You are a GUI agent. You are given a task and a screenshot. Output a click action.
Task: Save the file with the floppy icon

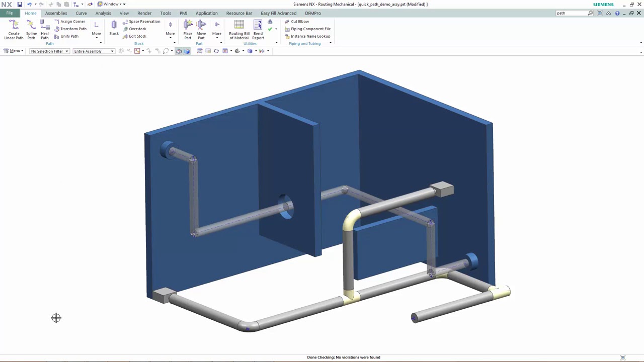20,4
